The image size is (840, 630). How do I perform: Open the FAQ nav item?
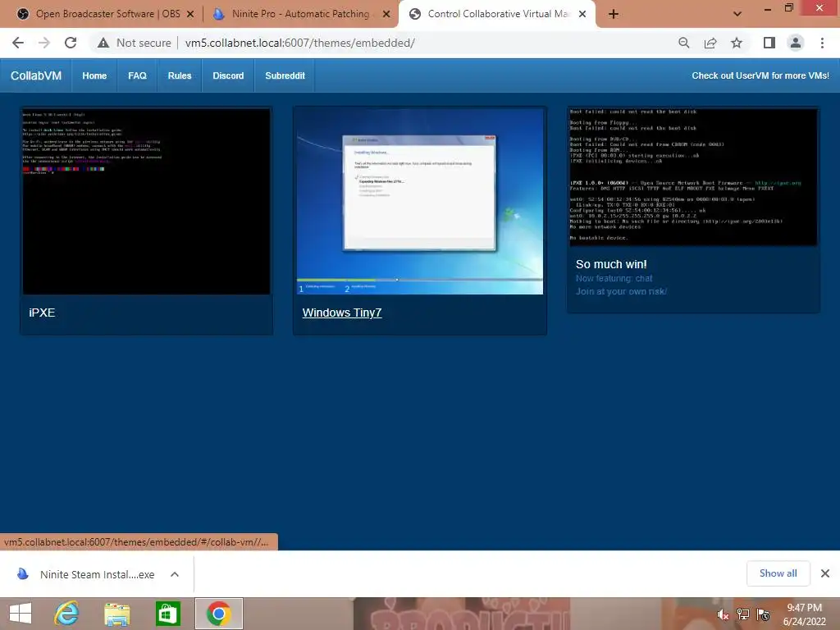click(137, 75)
